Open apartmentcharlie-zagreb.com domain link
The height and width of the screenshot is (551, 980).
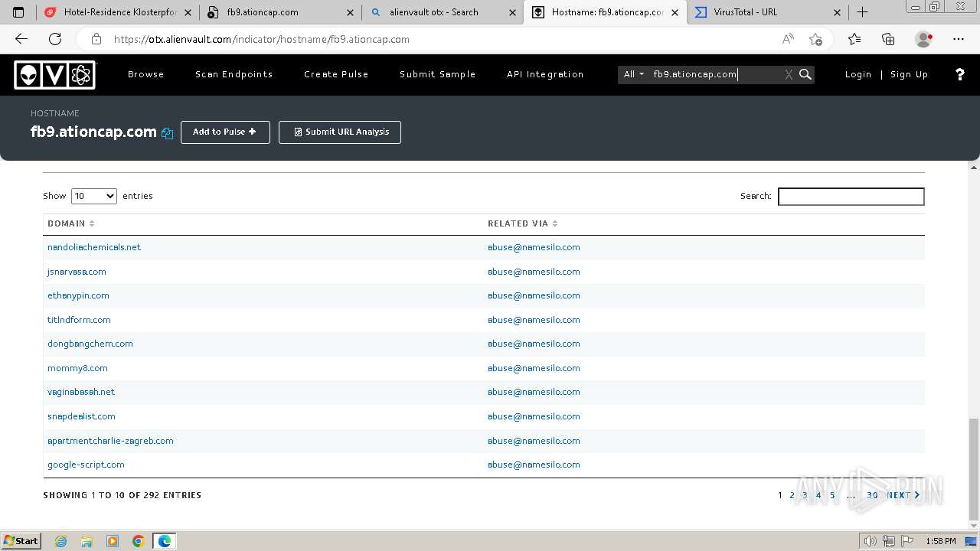click(110, 441)
